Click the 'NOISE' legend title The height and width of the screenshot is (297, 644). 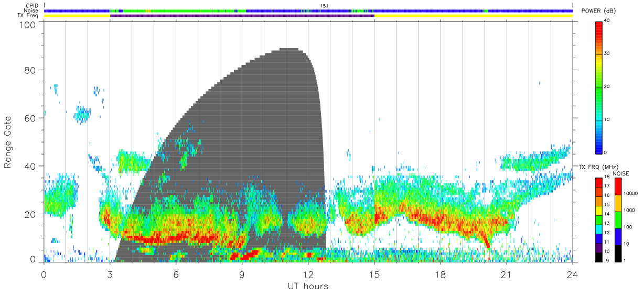tap(620, 173)
